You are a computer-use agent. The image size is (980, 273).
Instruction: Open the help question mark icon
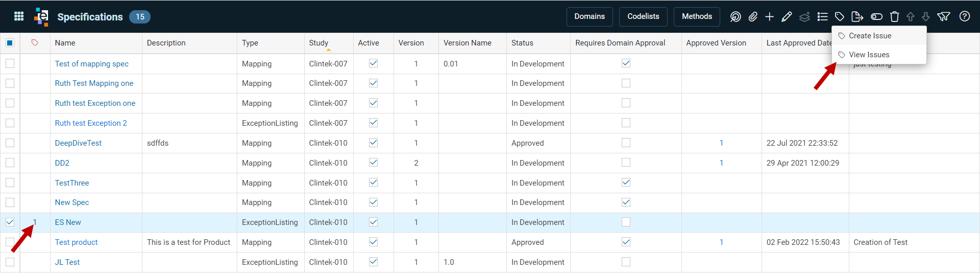965,16
